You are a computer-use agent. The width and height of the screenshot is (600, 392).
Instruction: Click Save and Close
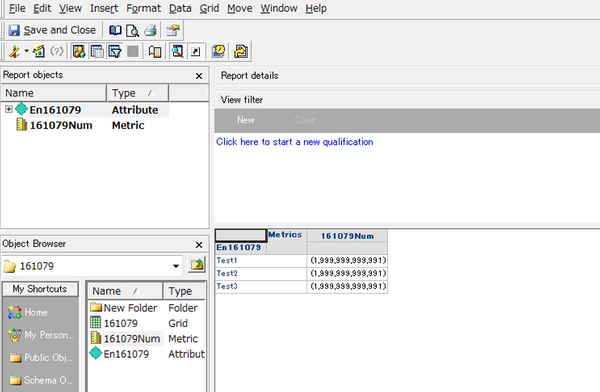(52, 30)
